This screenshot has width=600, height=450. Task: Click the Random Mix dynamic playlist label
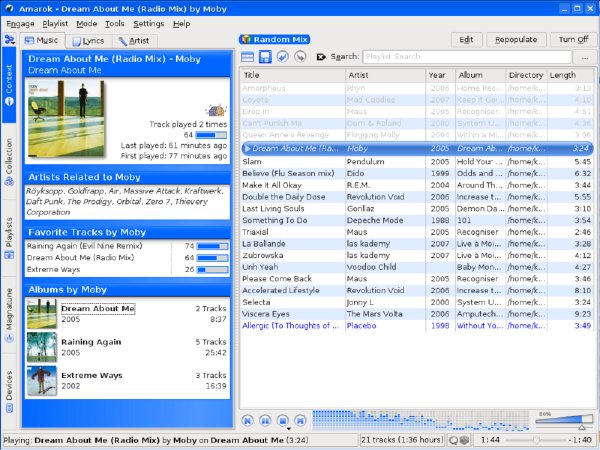click(274, 39)
